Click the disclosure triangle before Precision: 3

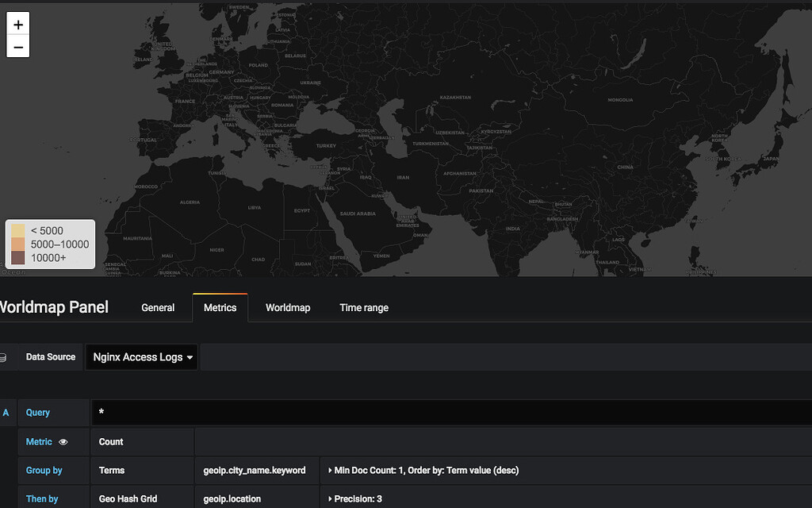tap(329, 498)
